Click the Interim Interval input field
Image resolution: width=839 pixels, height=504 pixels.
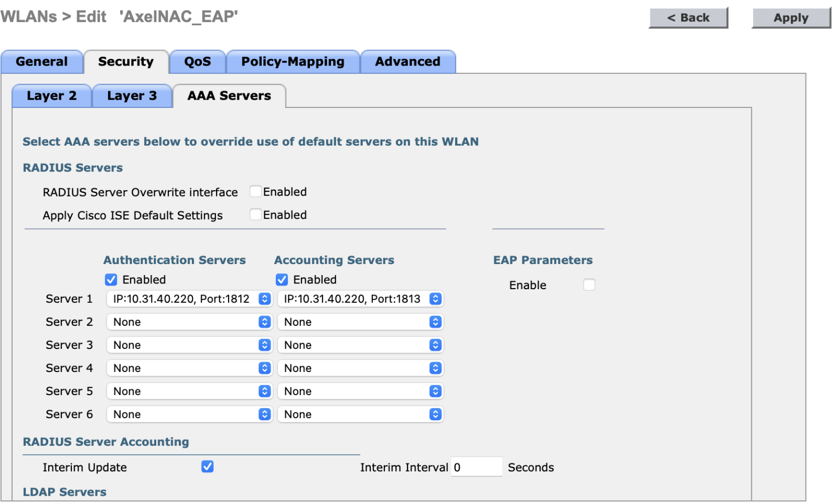pos(476,467)
